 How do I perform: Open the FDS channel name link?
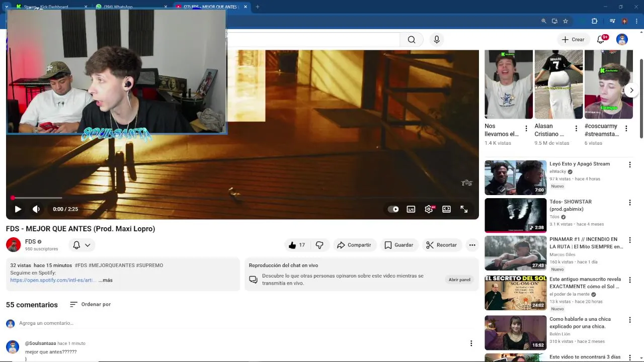coord(30,242)
